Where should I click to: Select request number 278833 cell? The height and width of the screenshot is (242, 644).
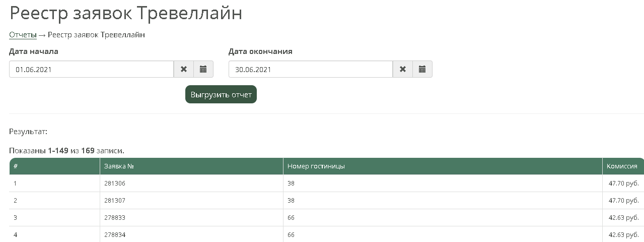114,218
